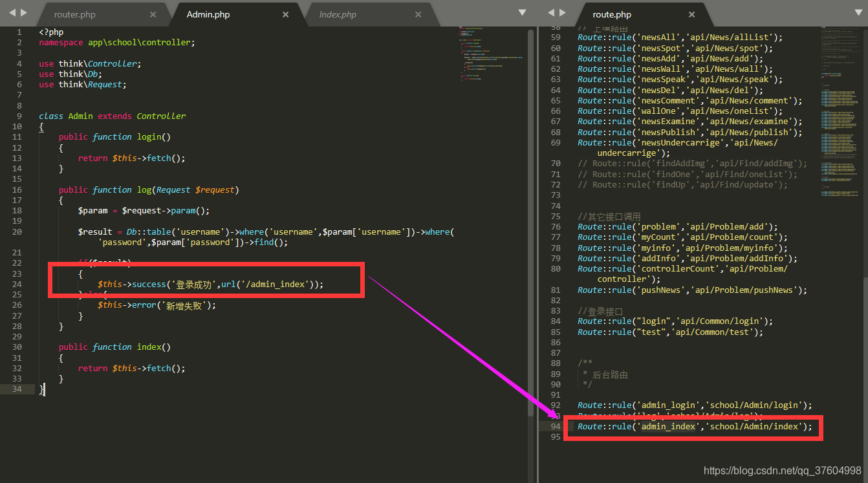868x483 pixels.
Task: Click line number 59 in route.php gutter
Action: [x=556, y=38]
